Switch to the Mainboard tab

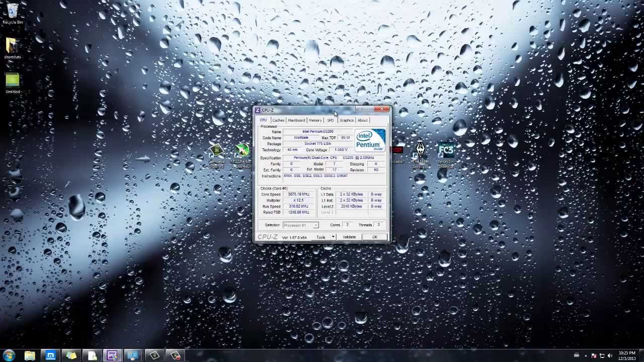(x=296, y=120)
